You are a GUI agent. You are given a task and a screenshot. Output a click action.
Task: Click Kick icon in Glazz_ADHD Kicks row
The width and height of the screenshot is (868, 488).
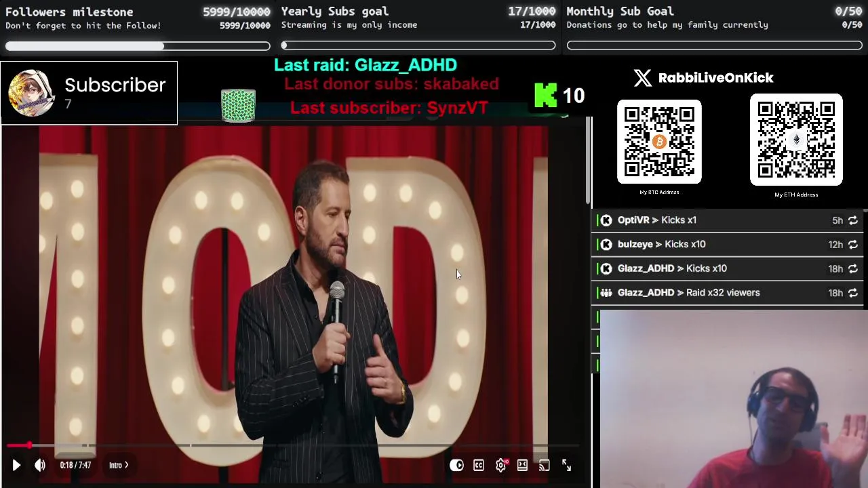(x=606, y=269)
